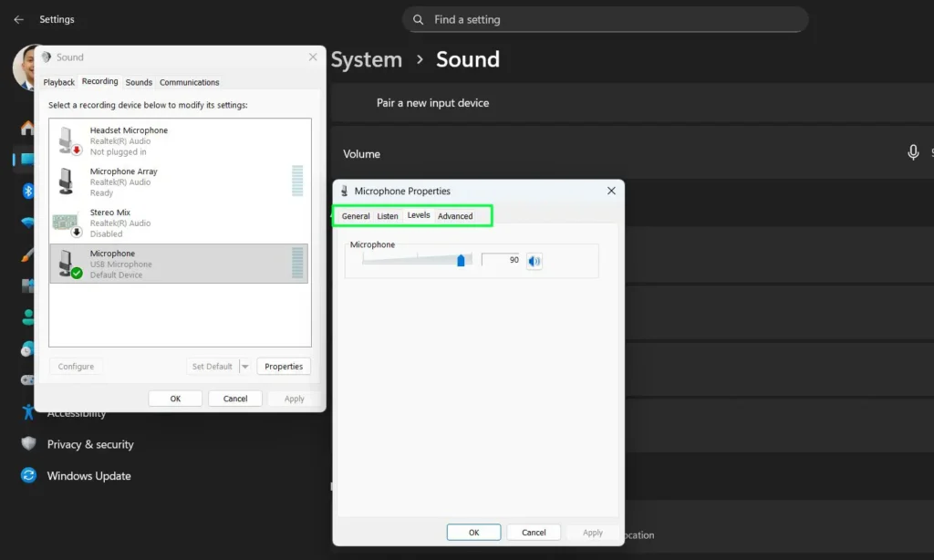Click Pair a new input device
934x560 pixels.
click(x=432, y=102)
